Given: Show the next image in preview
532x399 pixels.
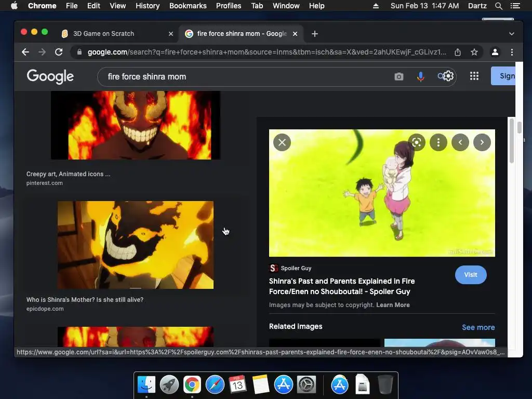Looking at the screenshot, I should pos(482,142).
